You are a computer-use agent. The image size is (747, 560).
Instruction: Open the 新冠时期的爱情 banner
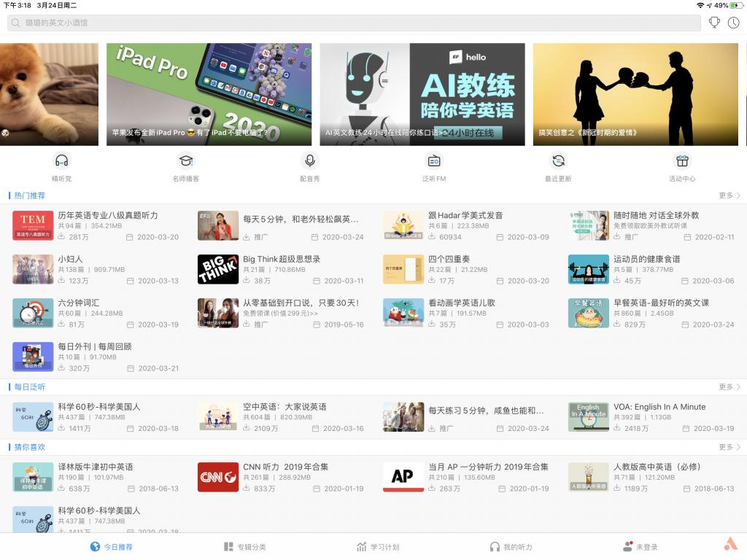(x=635, y=94)
